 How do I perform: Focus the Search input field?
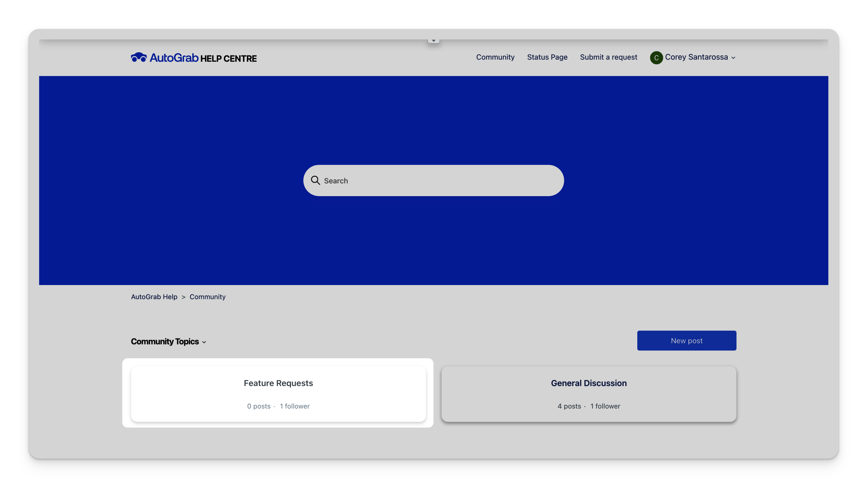[x=438, y=181]
